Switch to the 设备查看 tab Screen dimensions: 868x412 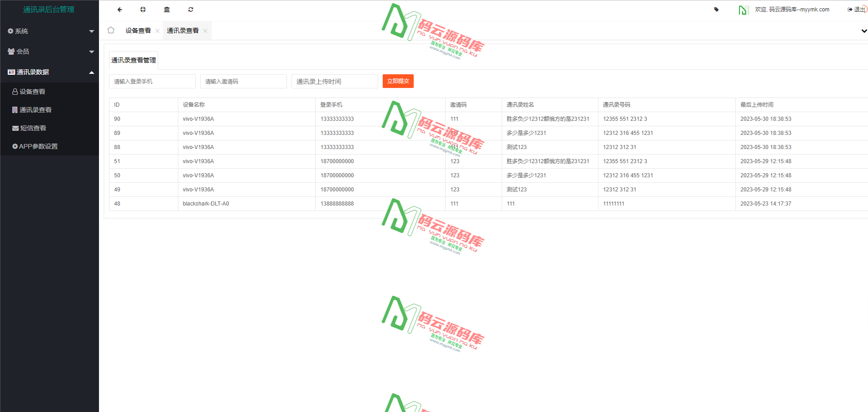tap(138, 30)
